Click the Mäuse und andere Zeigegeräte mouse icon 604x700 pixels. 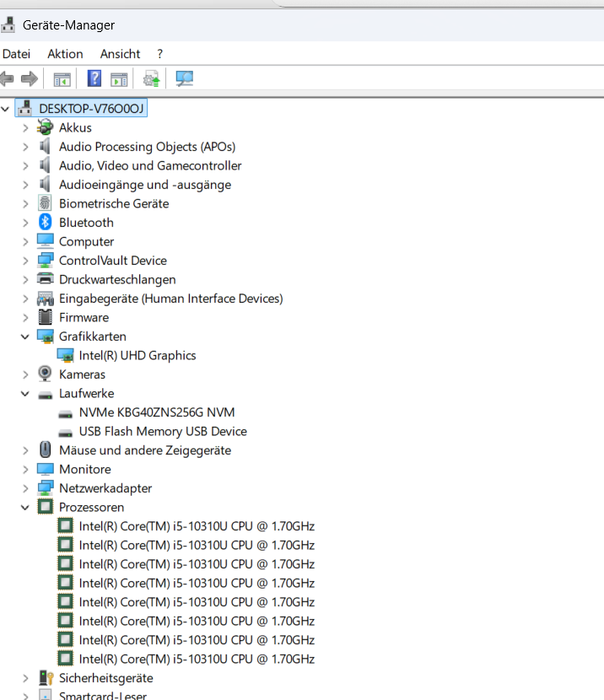(x=45, y=450)
